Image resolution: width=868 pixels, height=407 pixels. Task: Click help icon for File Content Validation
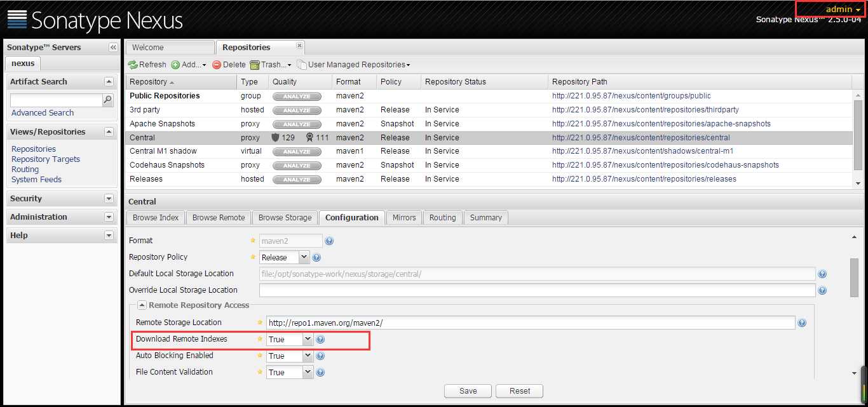(320, 373)
